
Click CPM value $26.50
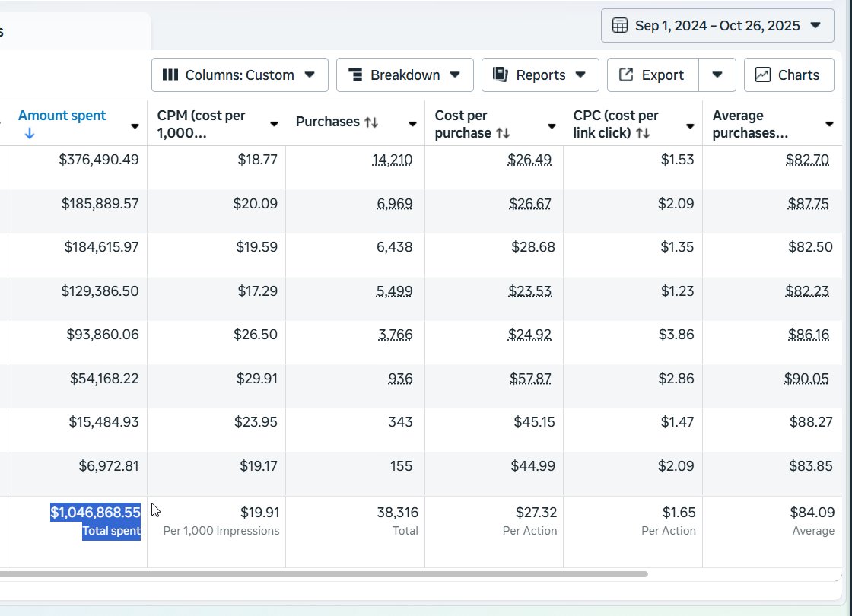pos(256,335)
